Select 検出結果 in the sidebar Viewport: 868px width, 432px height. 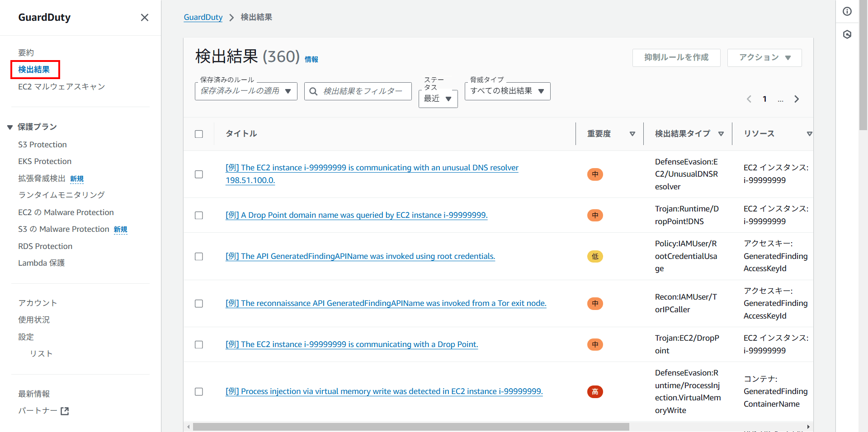[x=34, y=70]
